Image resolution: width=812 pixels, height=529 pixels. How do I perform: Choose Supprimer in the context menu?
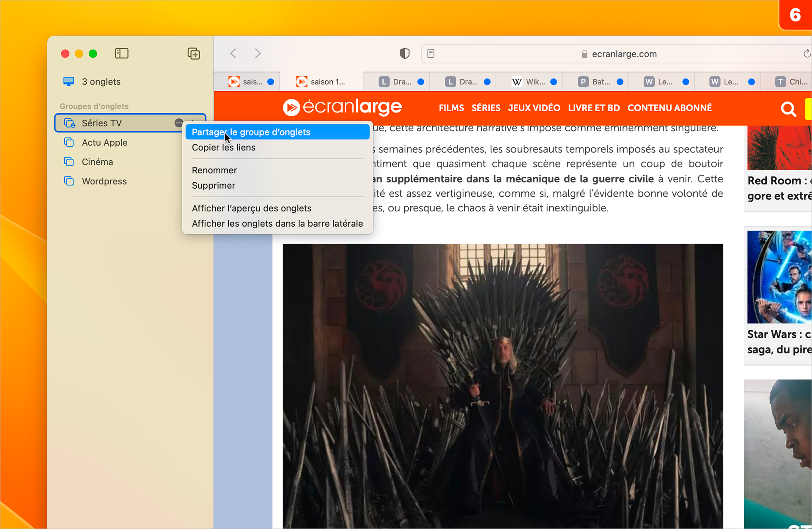point(214,186)
